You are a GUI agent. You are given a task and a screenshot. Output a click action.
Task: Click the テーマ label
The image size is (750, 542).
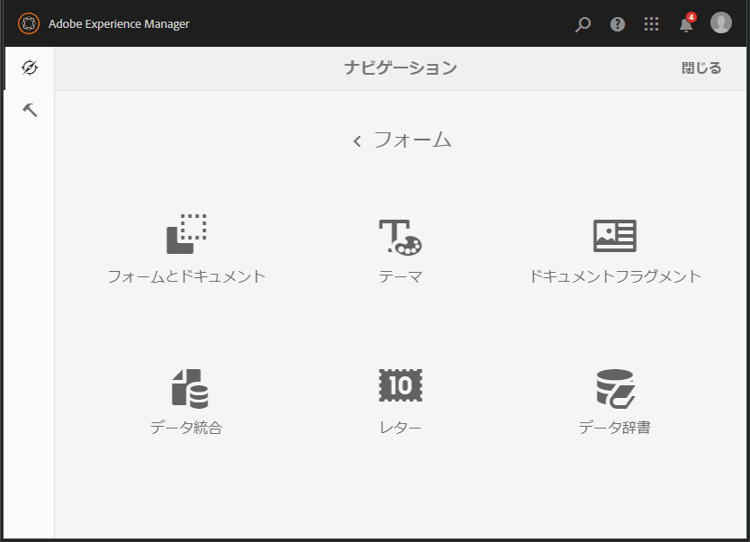[x=400, y=277]
